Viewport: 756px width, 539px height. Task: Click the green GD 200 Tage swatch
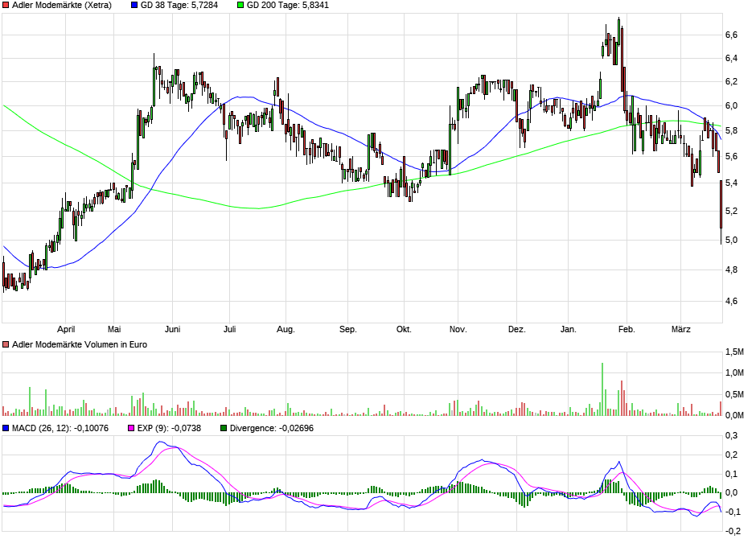point(240,6)
